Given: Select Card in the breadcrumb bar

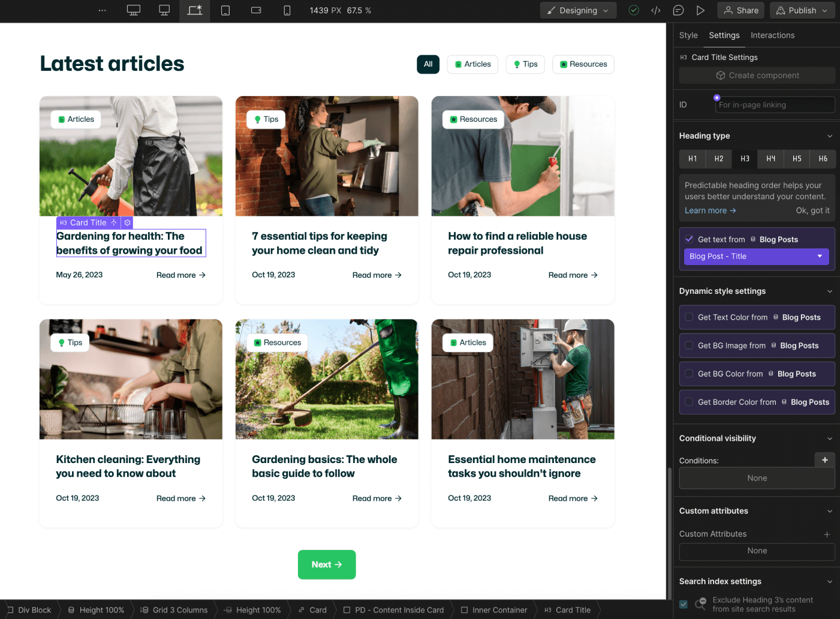Looking at the screenshot, I should (x=317, y=610).
